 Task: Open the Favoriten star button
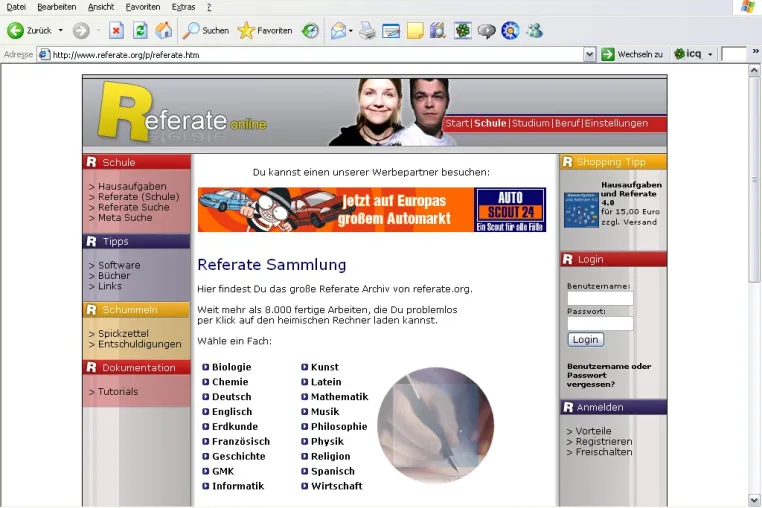[x=265, y=31]
